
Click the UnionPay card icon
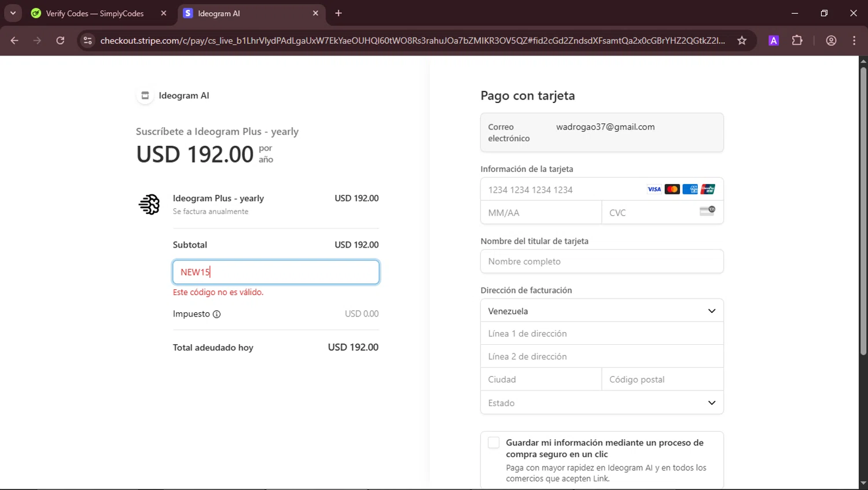click(708, 189)
